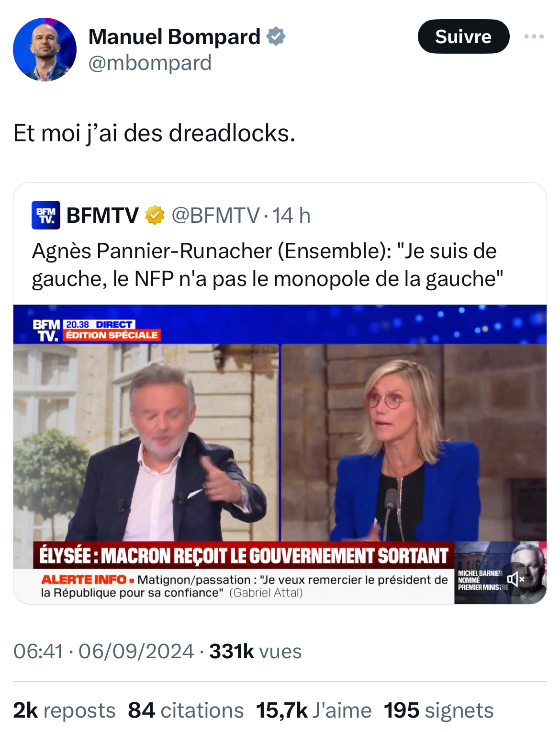Unmute the video with the speaker icon
The image size is (560, 732).
(515, 579)
